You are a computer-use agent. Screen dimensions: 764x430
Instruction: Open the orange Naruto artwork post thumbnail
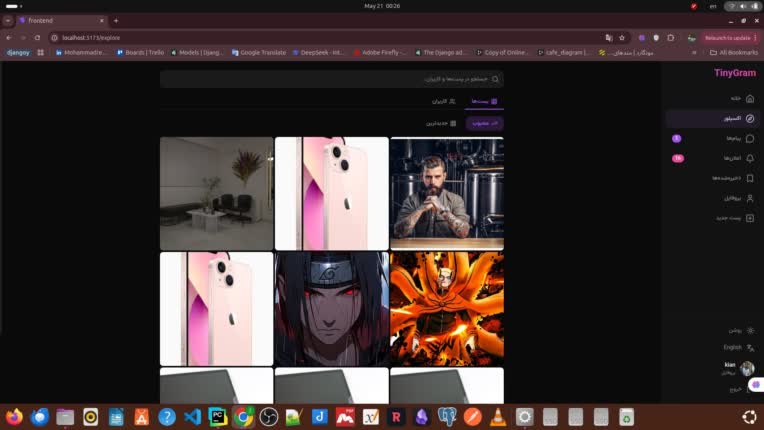coord(447,309)
